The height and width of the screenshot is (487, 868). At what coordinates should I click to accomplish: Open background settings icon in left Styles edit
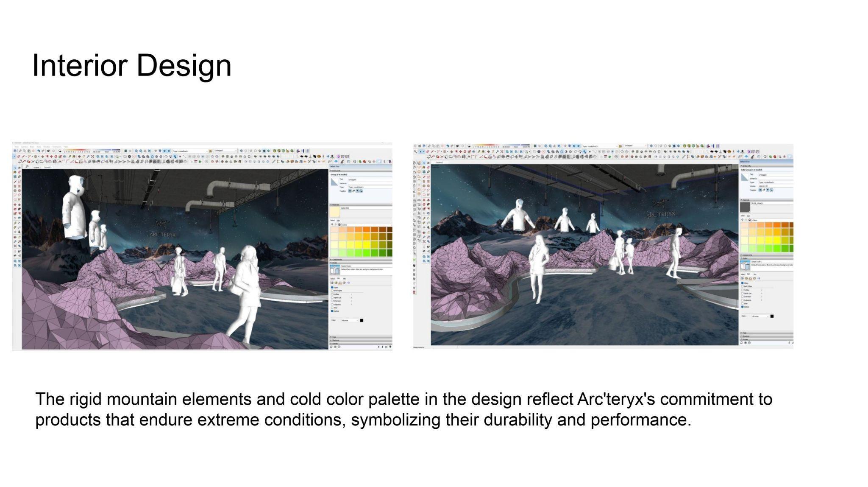[339, 283]
